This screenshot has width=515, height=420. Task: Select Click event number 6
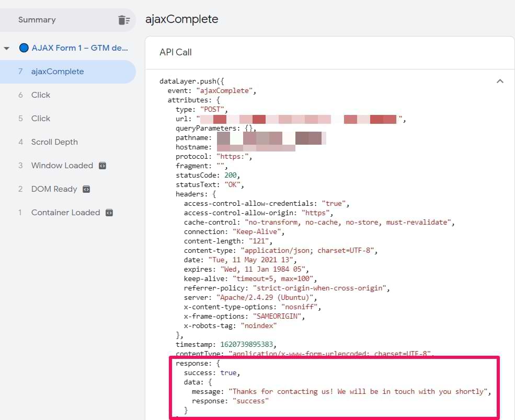41,95
